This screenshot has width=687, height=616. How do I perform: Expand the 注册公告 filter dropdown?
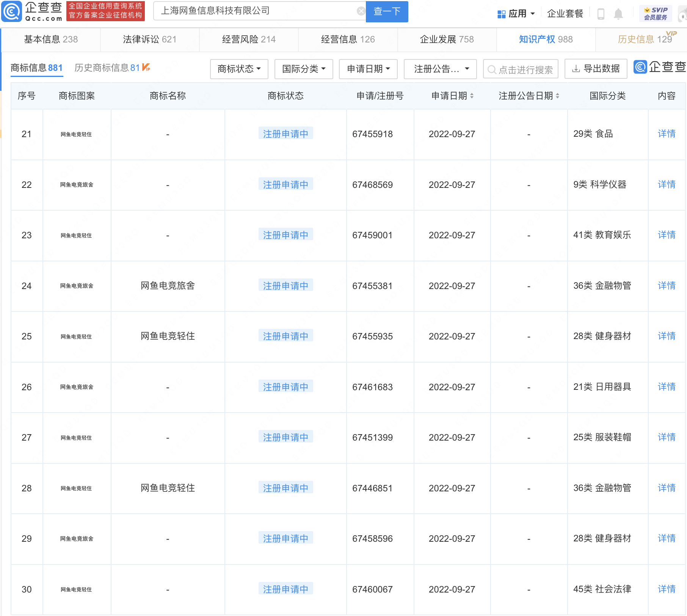point(440,69)
